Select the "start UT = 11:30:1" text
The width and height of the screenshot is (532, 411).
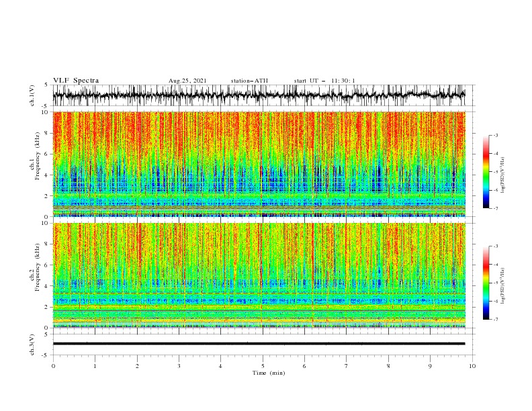pos(324,81)
